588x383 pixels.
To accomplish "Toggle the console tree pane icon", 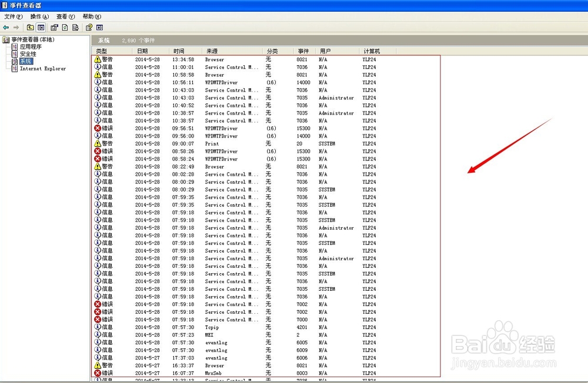I will coord(41,28).
